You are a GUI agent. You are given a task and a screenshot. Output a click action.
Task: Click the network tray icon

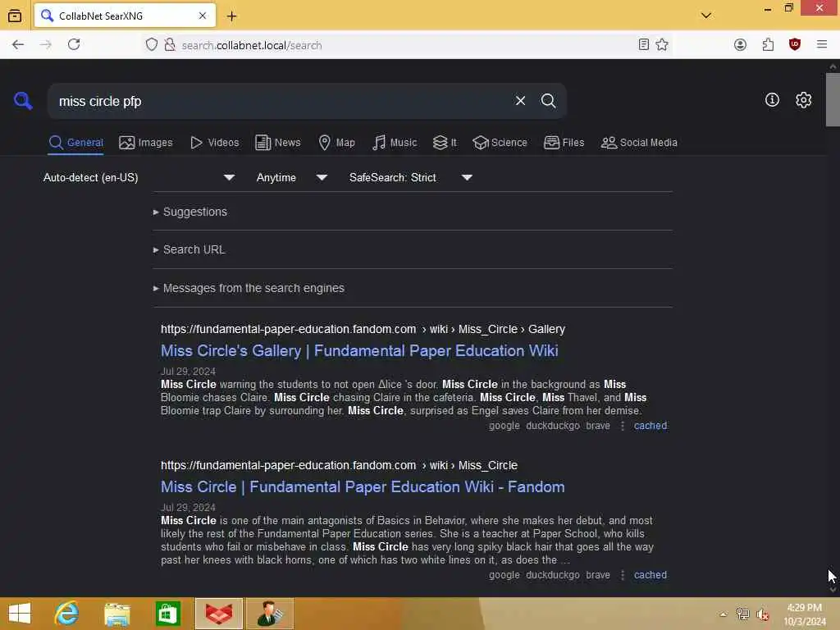point(742,614)
